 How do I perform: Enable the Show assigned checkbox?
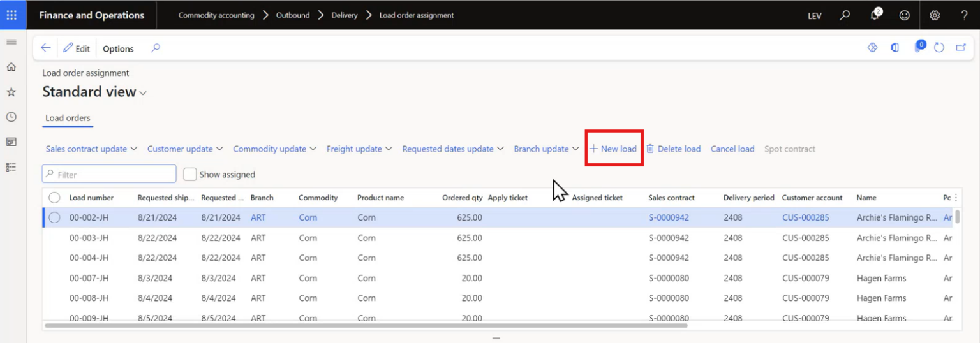(x=189, y=174)
